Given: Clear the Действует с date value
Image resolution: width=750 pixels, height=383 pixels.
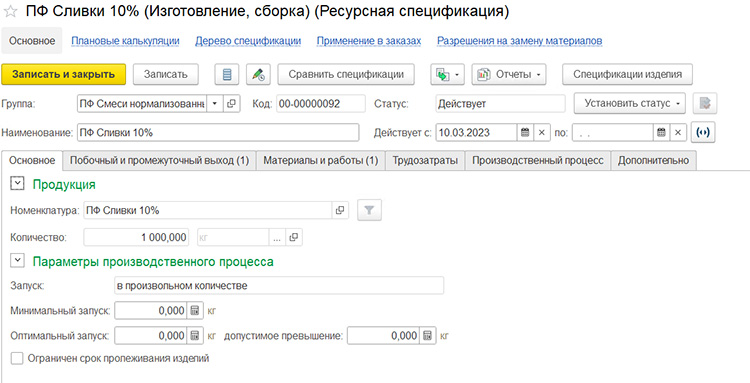Looking at the screenshot, I should pyautogui.click(x=541, y=133).
